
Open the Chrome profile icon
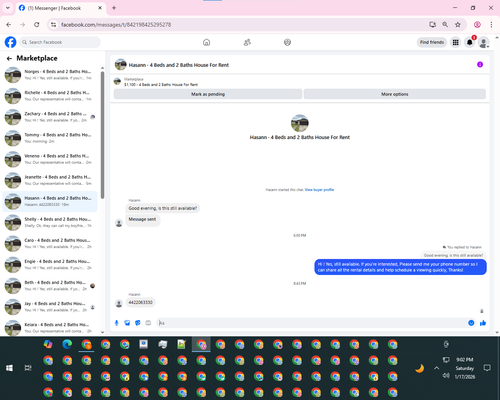[477, 24]
